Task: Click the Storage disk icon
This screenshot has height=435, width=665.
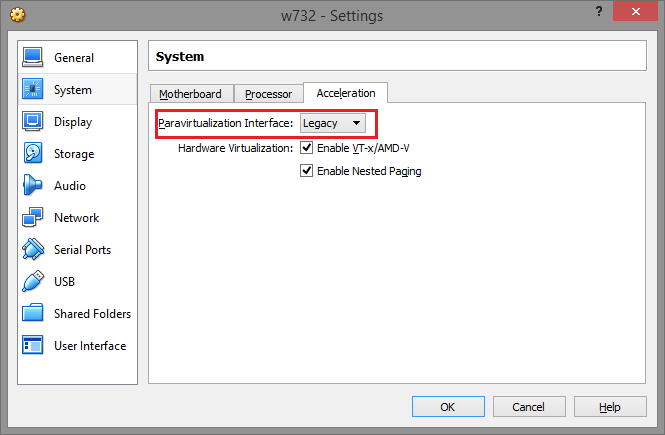Action: pos(33,154)
